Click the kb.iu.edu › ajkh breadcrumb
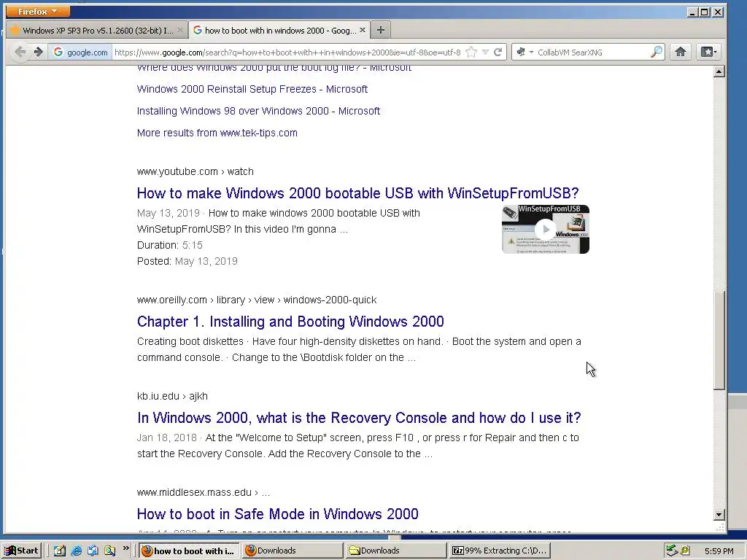This screenshot has height=560, width=747. point(172,396)
